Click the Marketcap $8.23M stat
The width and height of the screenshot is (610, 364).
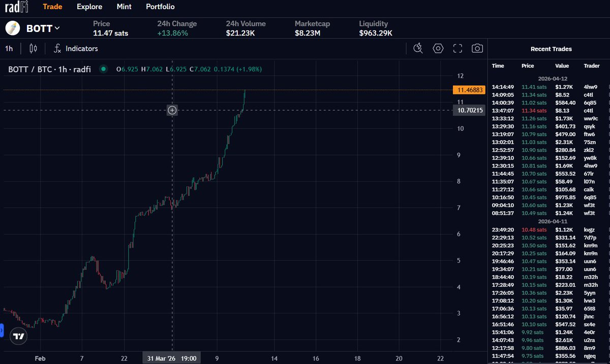[x=312, y=28]
